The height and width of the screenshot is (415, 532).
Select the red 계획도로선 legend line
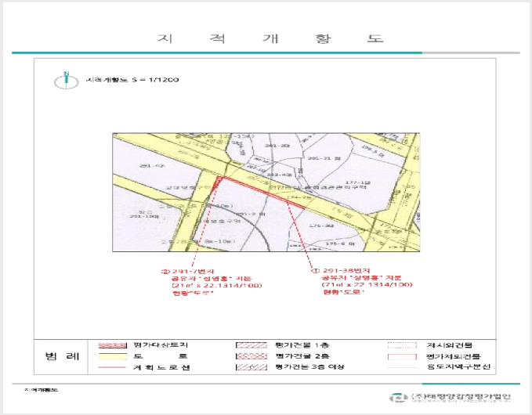[x=112, y=367]
